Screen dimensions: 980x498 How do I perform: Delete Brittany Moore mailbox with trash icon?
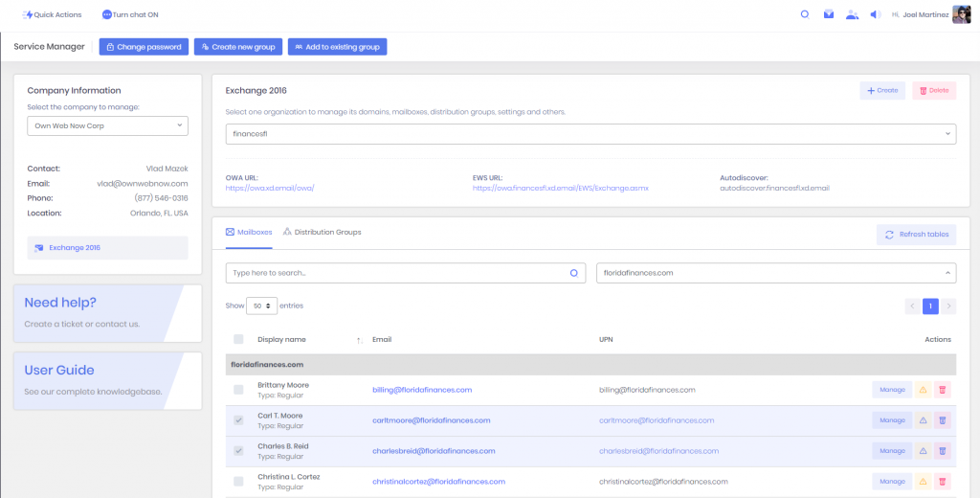[x=942, y=390]
